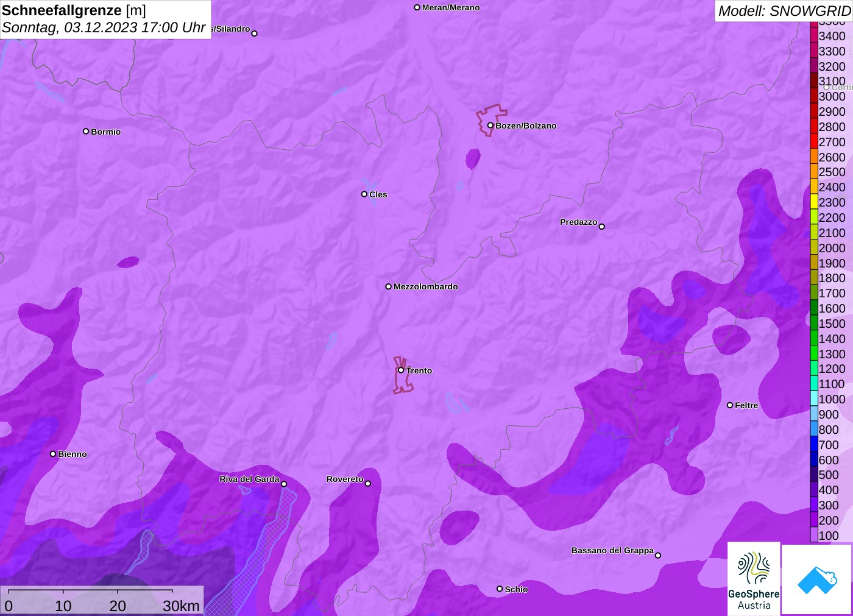Click the 100 legend color swatch

coord(814,535)
